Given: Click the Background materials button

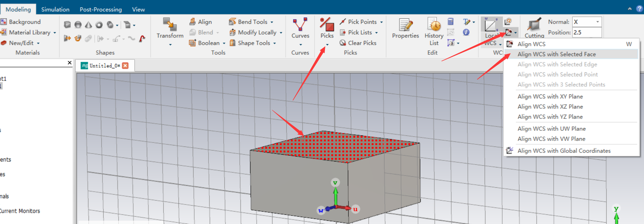Looking at the screenshot, I should pyautogui.click(x=21, y=22).
